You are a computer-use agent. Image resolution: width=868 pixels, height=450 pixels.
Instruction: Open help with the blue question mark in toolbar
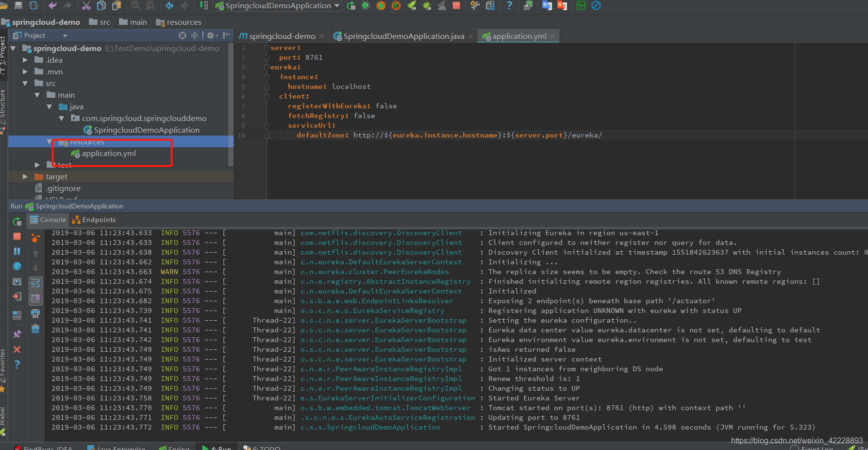coord(509,5)
